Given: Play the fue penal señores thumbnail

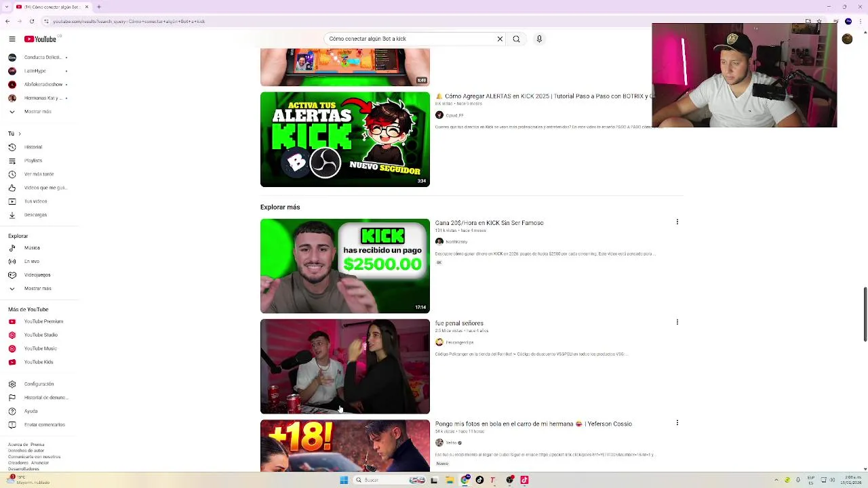Looking at the screenshot, I should (x=345, y=367).
